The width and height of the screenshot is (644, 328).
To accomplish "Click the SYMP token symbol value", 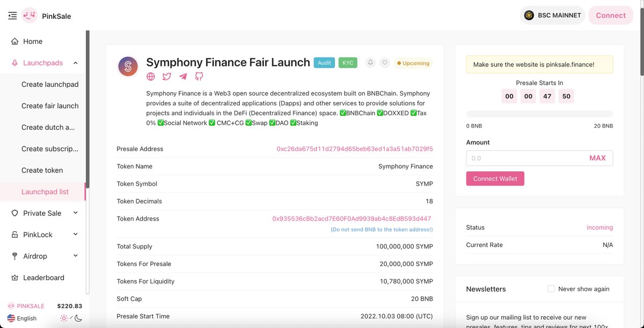I will click(x=424, y=184).
